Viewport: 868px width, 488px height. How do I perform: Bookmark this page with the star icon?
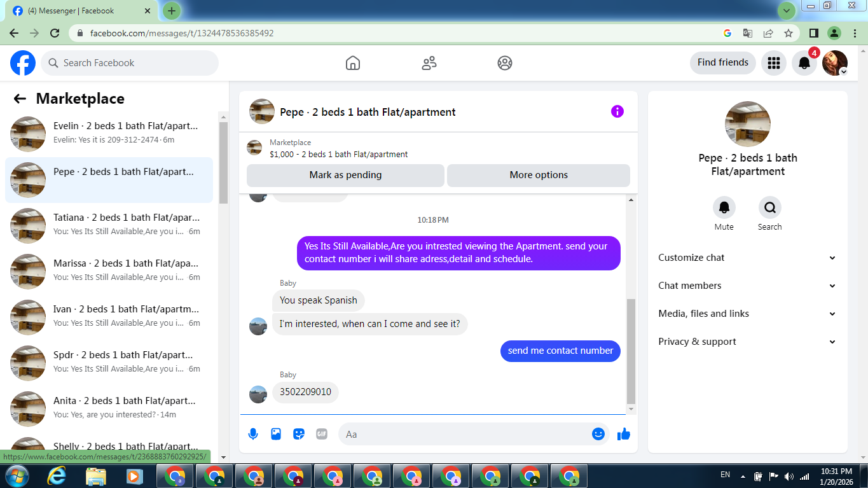(789, 33)
